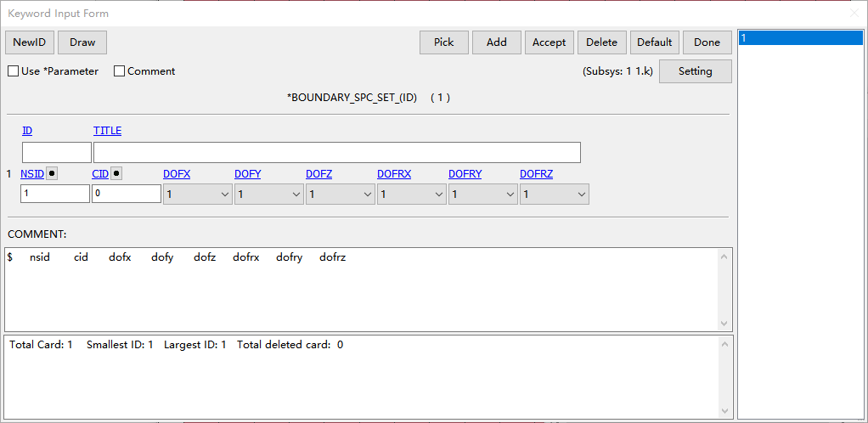Click status pane scroll up arrow
Image resolution: width=868 pixels, height=423 pixels.
(x=724, y=344)
